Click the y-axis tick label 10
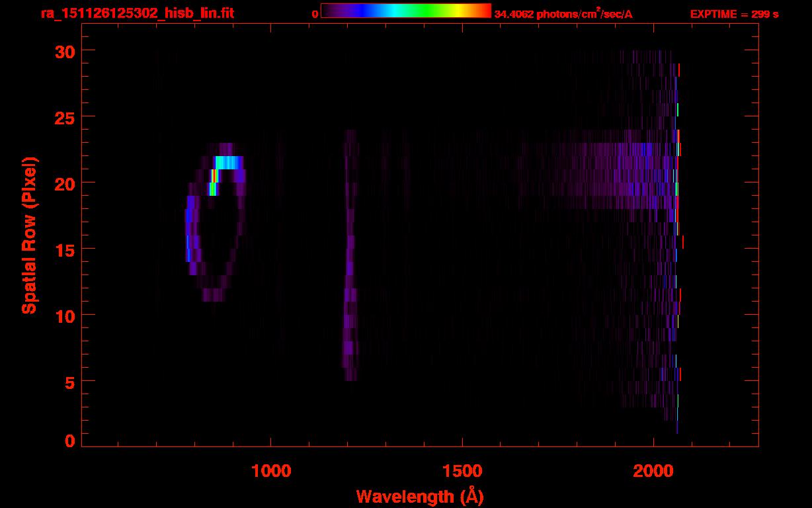The height and width of the screenshot is (508, 812). pos(63,316)
